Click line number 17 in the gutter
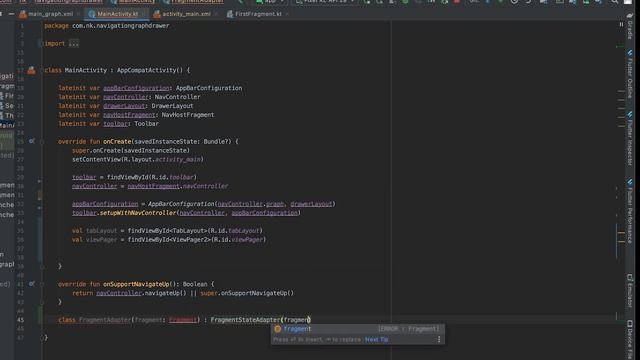 click(x=20, y=70)
